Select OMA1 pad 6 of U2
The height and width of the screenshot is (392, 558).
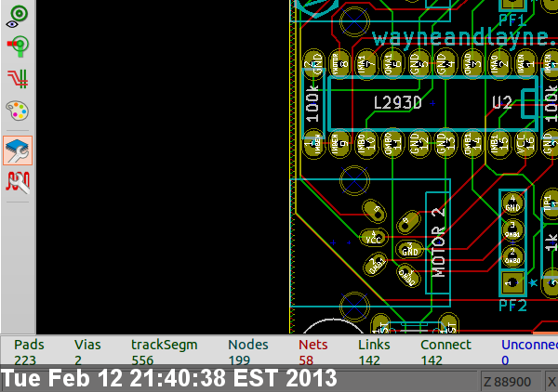392,64
